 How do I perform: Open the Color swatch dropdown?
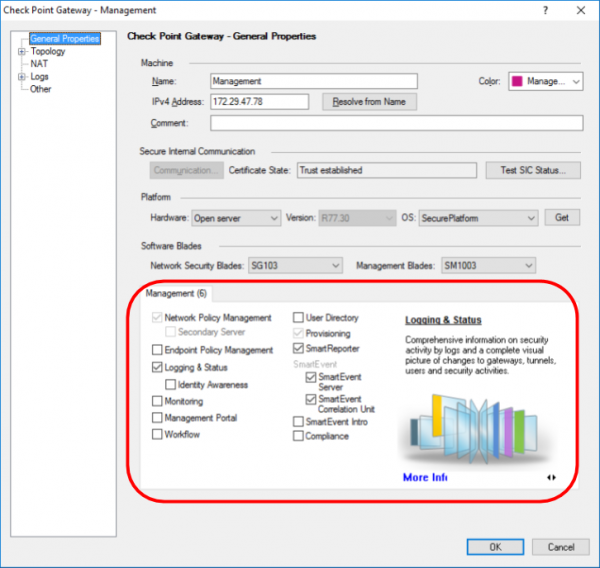[x=545, y=81]
